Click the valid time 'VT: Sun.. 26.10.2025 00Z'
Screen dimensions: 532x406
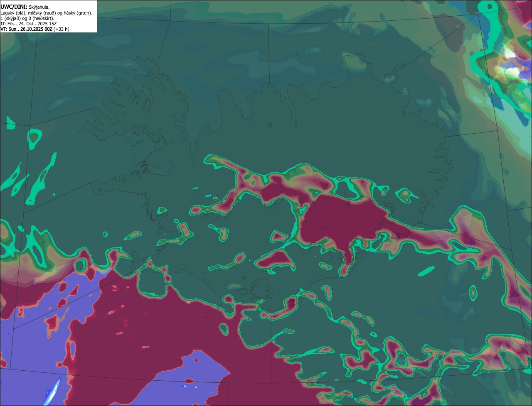point(26,29)
